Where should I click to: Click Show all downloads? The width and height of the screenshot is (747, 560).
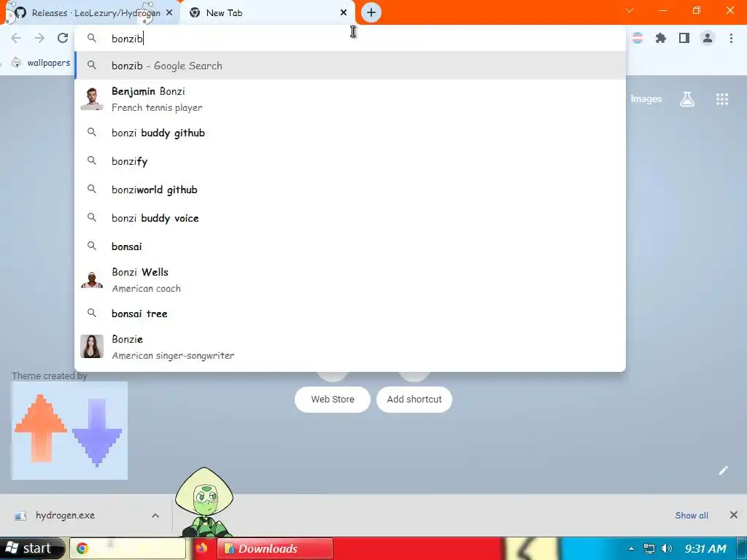[692, 516]
